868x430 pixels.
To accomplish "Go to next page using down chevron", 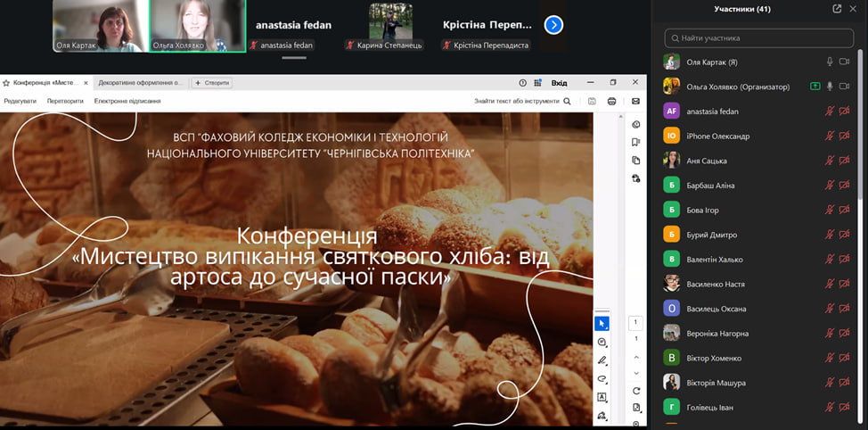I will (x=635, y=372).
